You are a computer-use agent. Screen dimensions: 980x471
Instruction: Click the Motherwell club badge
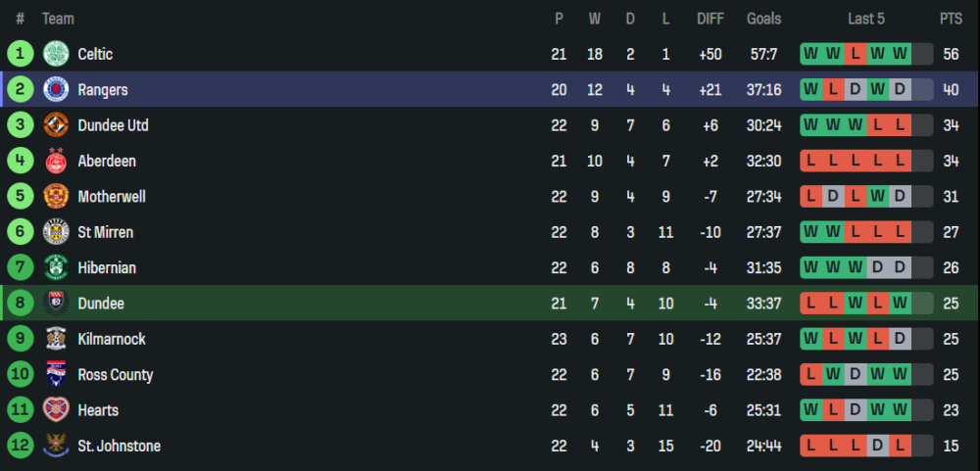[54, 197]
